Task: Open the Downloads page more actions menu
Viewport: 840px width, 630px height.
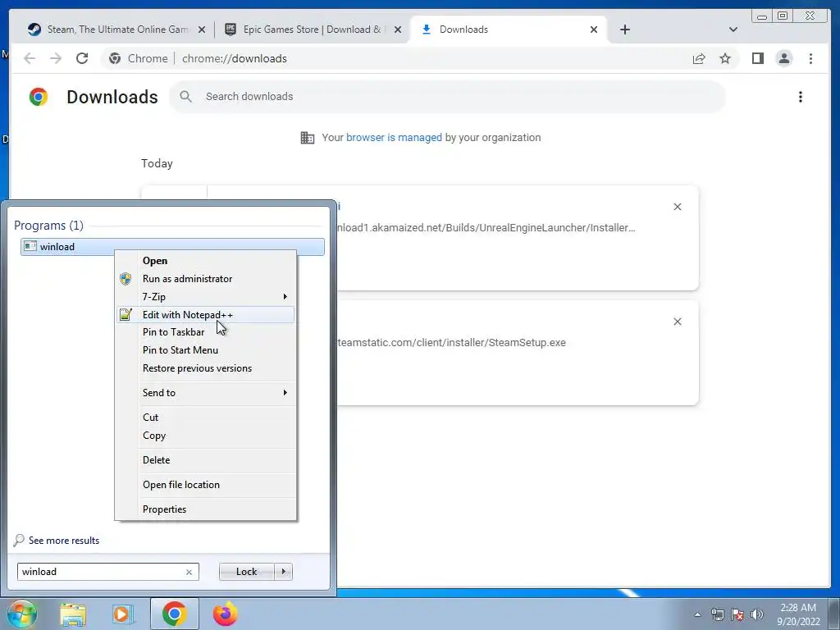Action: coord(801,97)
